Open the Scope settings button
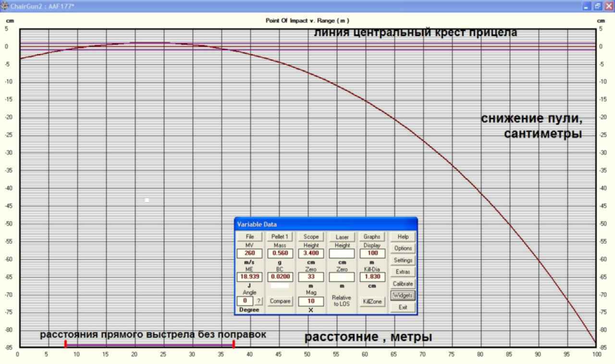 pos(311,237)
